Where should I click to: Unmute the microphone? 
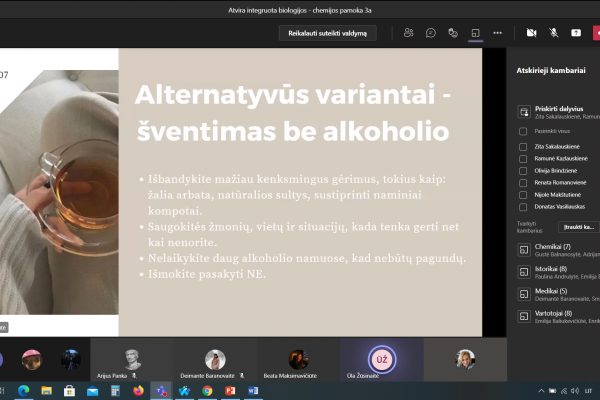click(553, 33)
